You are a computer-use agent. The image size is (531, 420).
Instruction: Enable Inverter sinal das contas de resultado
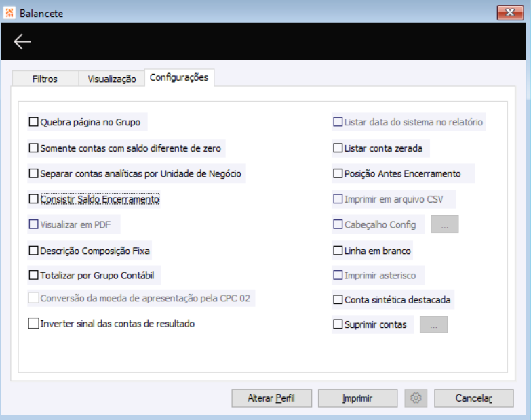tap(33, 324)
